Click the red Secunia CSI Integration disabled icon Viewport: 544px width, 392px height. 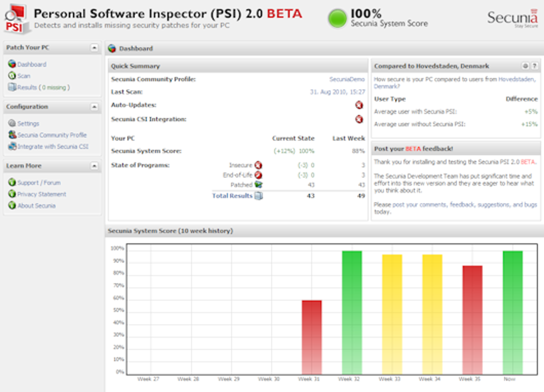pyautogui.click(x=359, y=119)
